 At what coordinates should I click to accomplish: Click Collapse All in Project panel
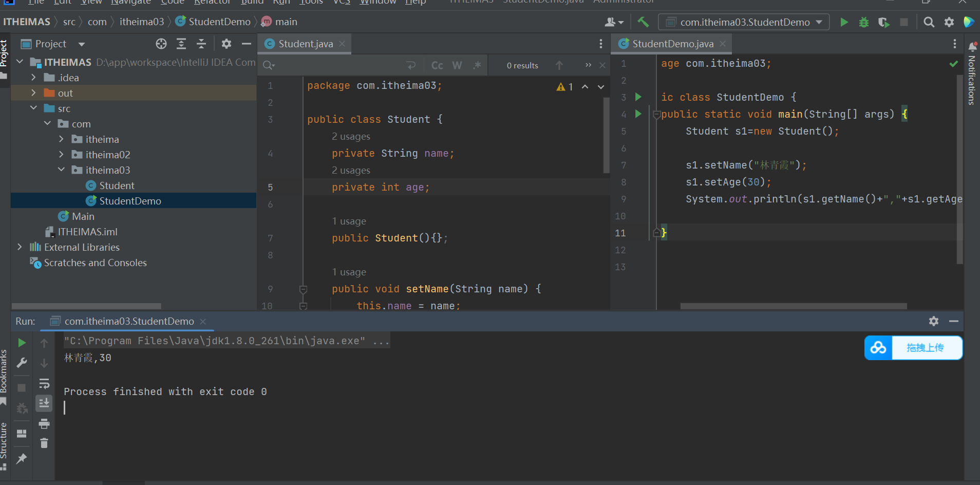tap(201, 44)
